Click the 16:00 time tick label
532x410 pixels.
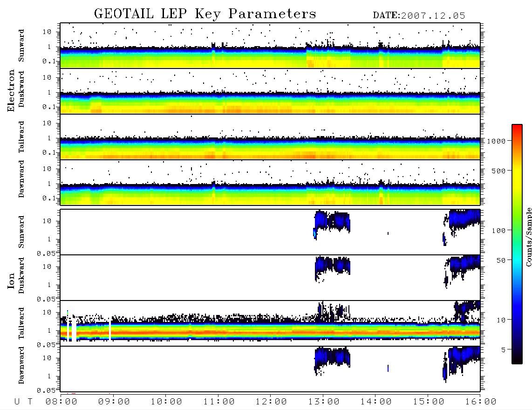(x=481, y=402)
